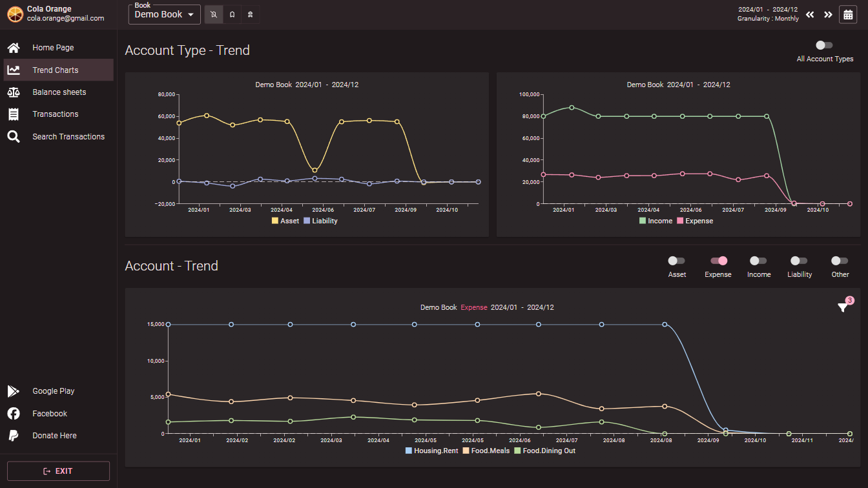Open Search Transactions in the sidebar
Image resolution: width=868 pixels, height=488 pixels.
click(68, 137)
